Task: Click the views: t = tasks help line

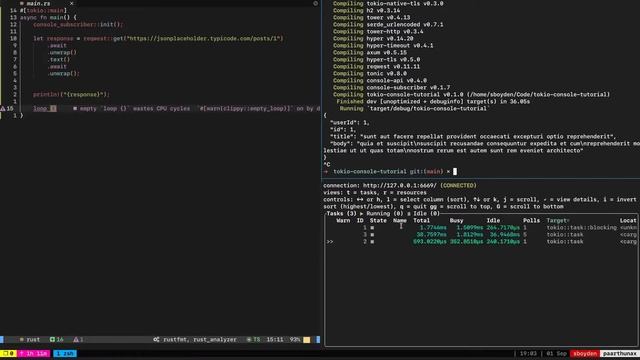Action: (375, 193)
